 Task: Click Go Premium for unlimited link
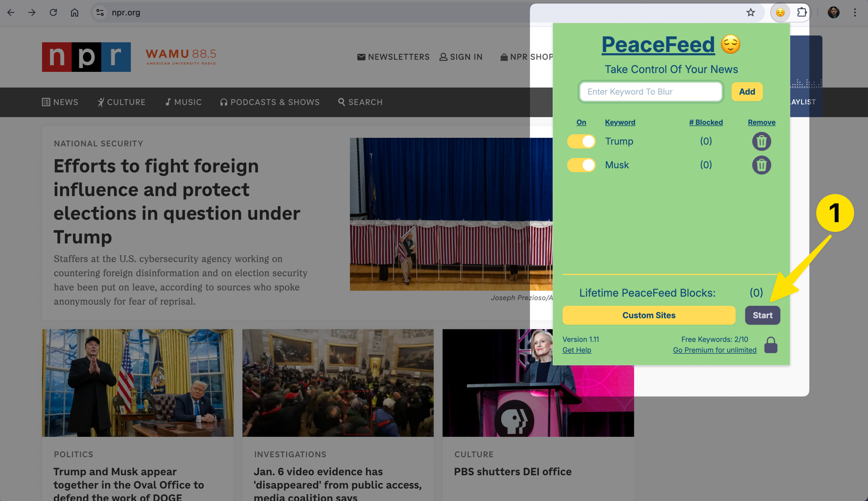pos(714,350)
